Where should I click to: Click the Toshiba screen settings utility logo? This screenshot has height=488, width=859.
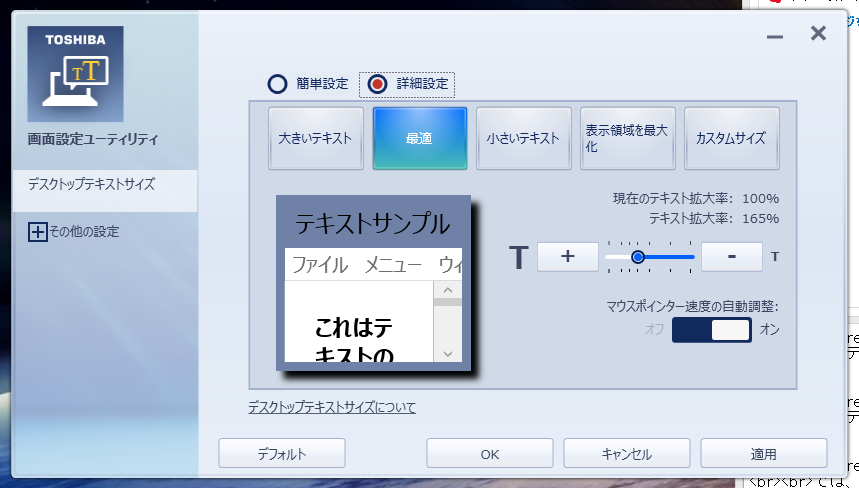coord(76,74)
